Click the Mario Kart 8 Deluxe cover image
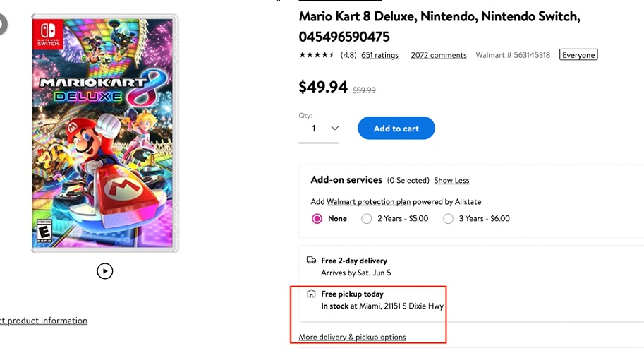Screen dimensions: 644x358 (x=105, y=133)
